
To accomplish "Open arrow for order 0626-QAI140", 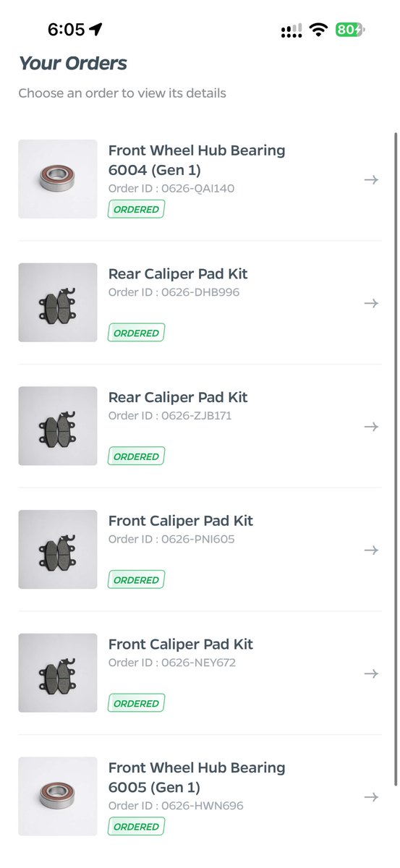I will point(371,179).
